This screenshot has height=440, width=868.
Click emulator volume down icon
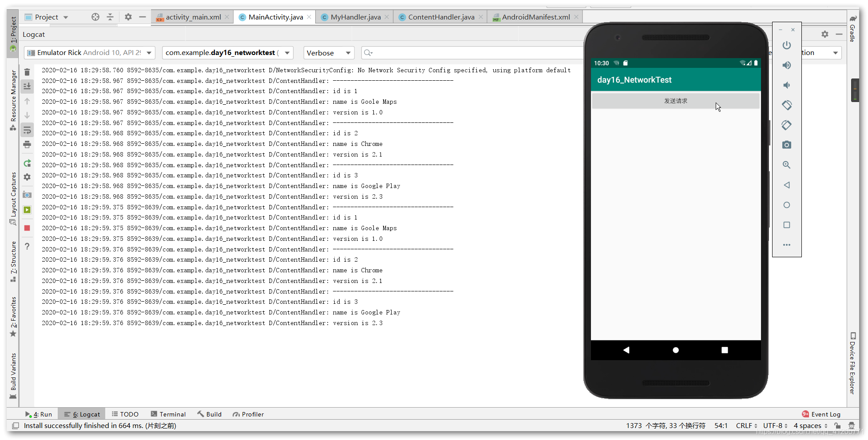[x=786, y=85]
